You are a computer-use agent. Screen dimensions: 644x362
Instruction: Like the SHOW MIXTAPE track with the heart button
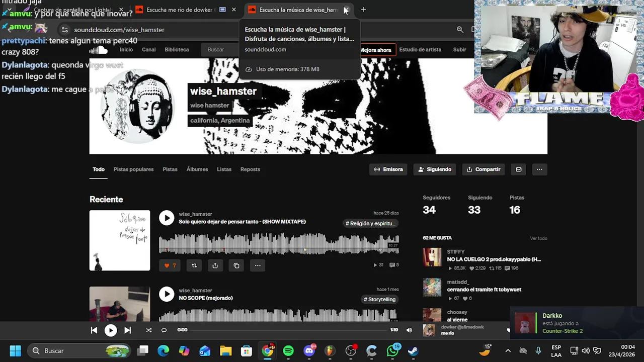[171, 265]
